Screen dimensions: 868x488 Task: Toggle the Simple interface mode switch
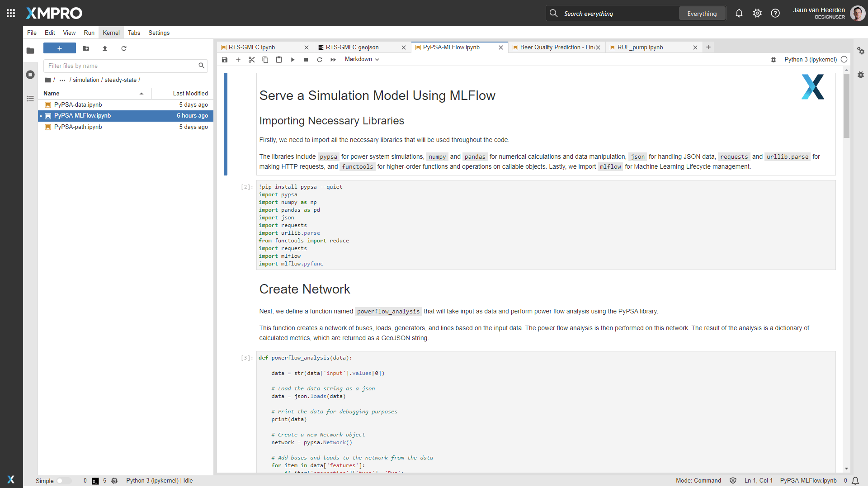[x=64, y=481]
